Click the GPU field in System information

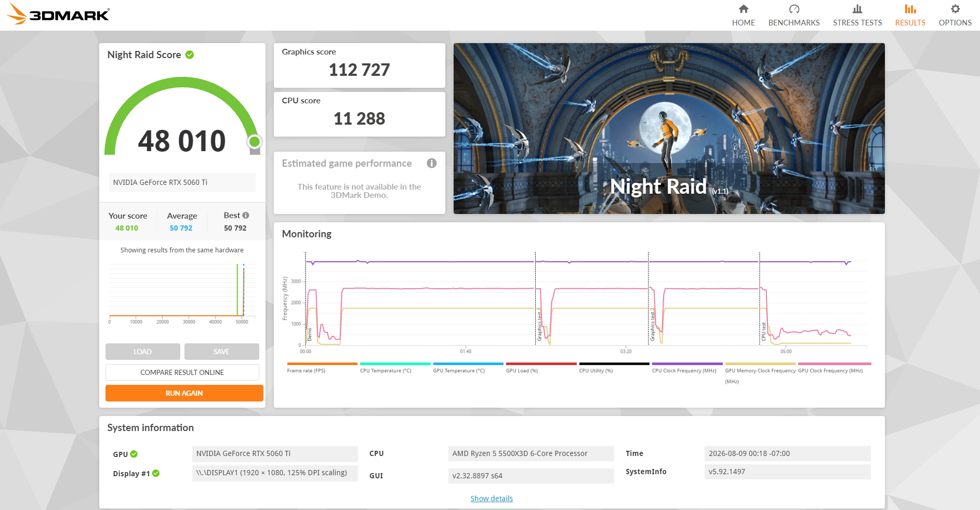tap(275, 453)
